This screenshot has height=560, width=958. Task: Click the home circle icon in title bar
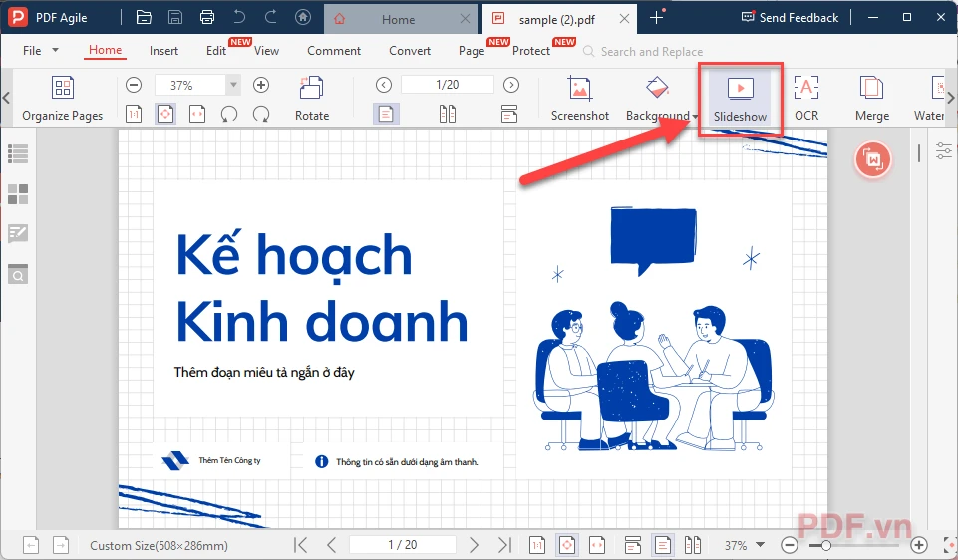(x=303, y=17)
